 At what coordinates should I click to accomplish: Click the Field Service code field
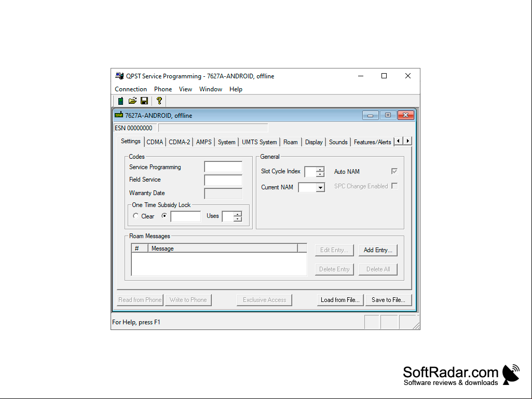tap(223, 180)
